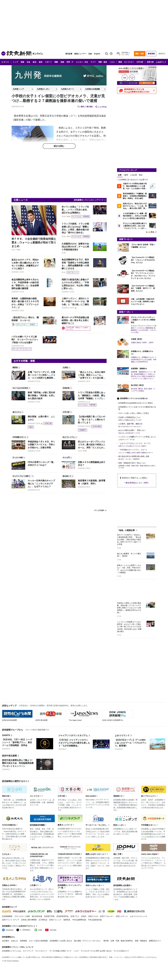Image resolution: width=168 pixels, height=980 pixels.
Task: Click the 続きを読む button
Action: pos(59,146)
